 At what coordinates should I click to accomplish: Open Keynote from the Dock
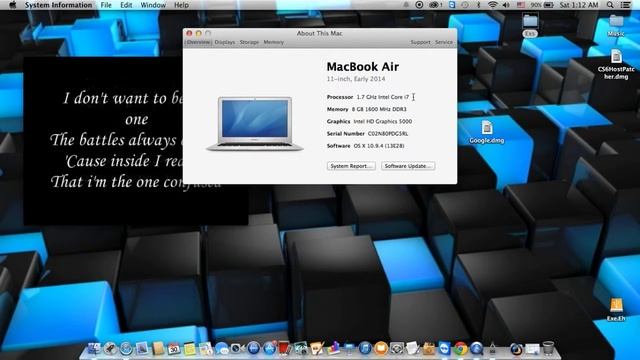(349, 348)
